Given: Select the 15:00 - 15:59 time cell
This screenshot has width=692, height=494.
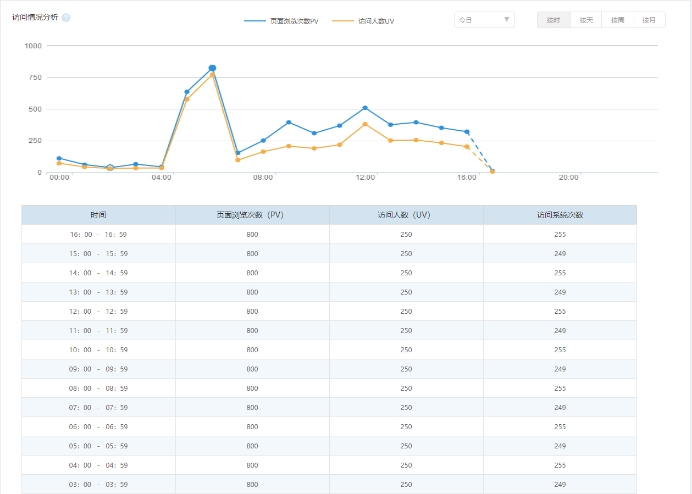Looking at the screenshot, I should pos(98,253).
